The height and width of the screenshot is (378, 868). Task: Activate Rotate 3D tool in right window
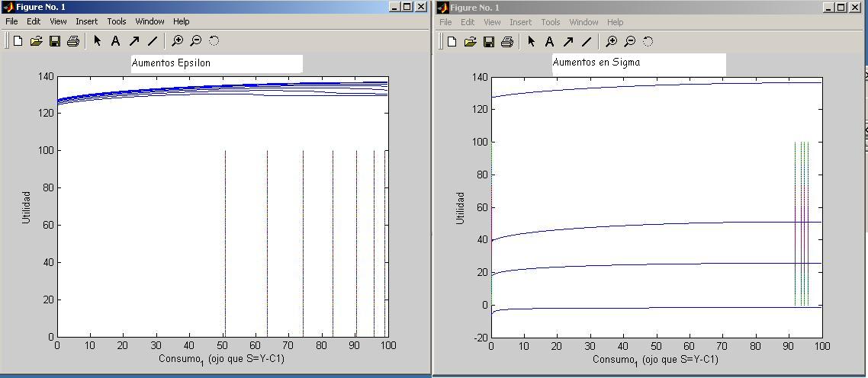pos(648,42)
